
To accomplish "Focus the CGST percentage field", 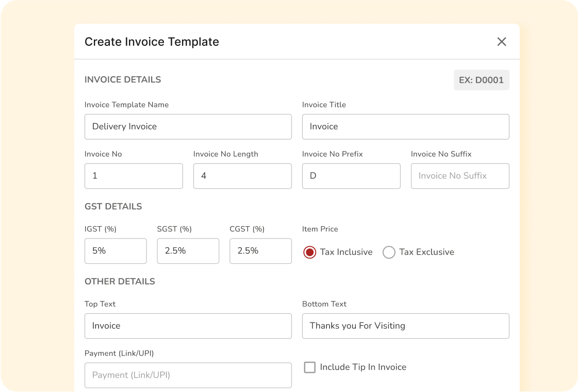I will click(x=260, y=251).
